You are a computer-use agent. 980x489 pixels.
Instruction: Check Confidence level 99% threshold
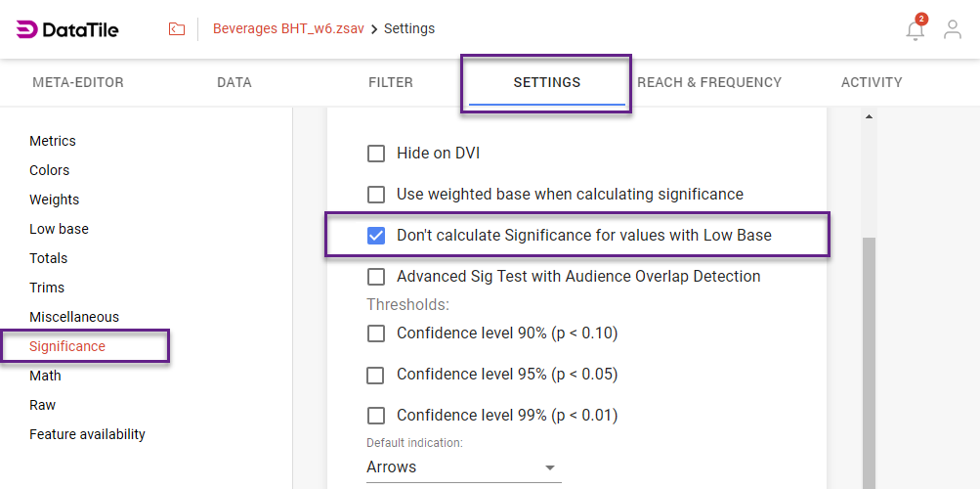click(x=376, y=416)
